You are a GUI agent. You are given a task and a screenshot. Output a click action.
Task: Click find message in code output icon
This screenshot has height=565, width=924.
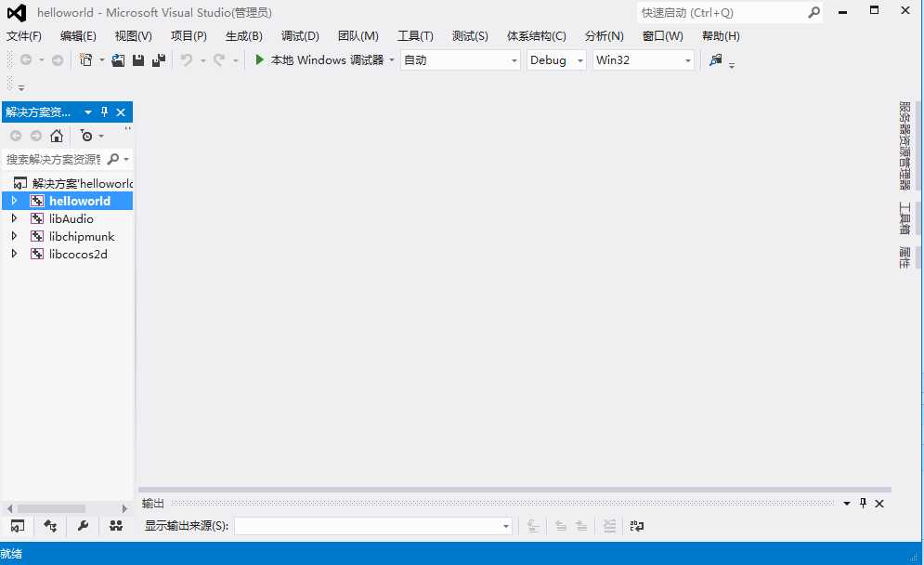coord(533,525)
